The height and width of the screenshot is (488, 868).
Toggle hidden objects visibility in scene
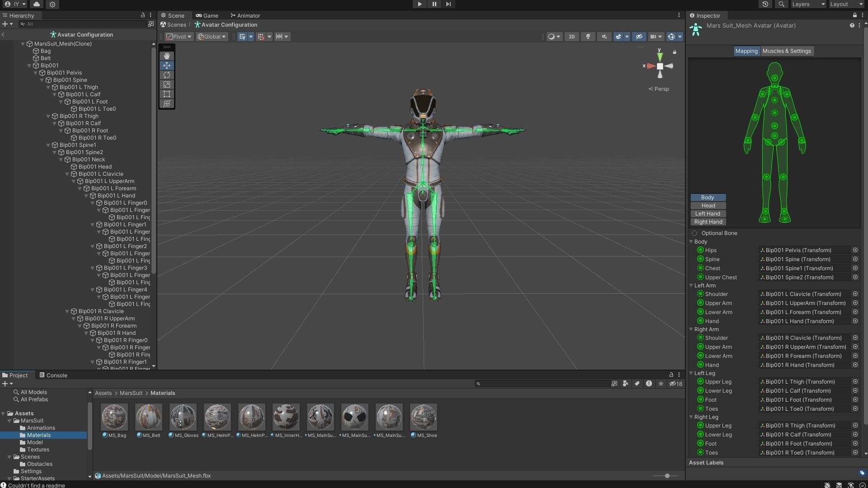coord(639,37)
